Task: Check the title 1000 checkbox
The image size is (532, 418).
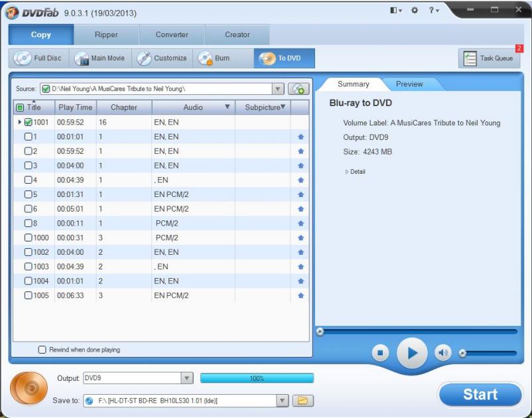Action: (x=28, y=238)
